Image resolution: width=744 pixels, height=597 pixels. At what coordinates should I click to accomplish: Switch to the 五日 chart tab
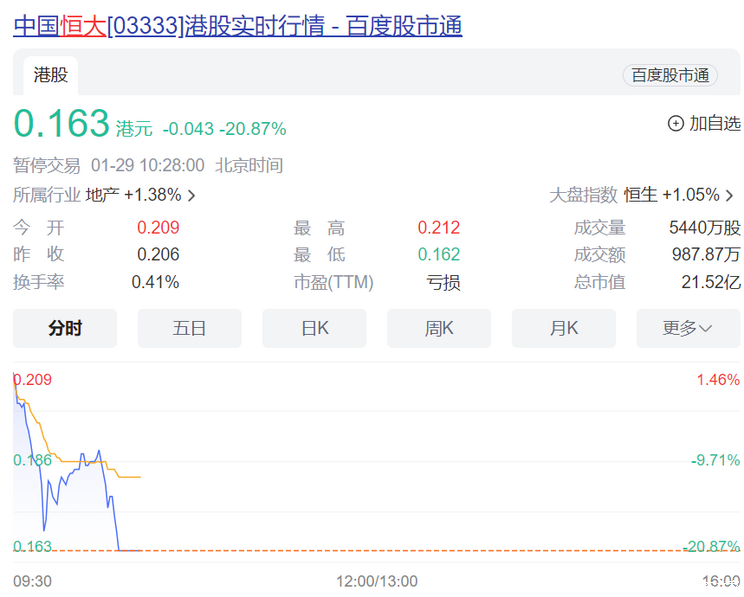189,328
